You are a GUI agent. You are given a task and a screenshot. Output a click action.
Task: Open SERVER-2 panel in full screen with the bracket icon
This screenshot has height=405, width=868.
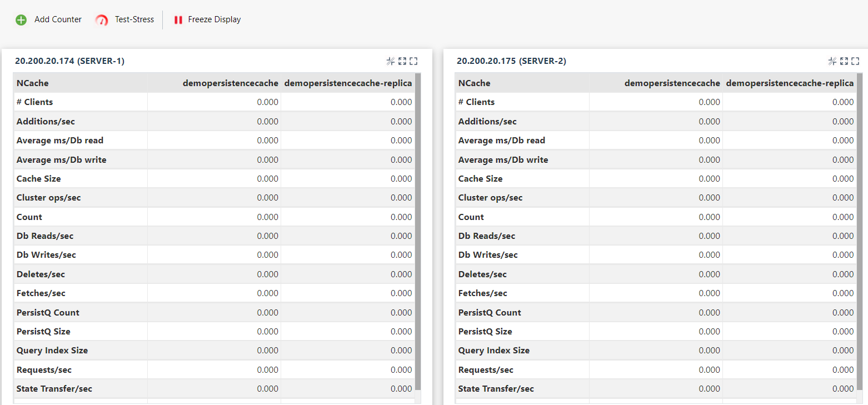(x=855, y=61)
